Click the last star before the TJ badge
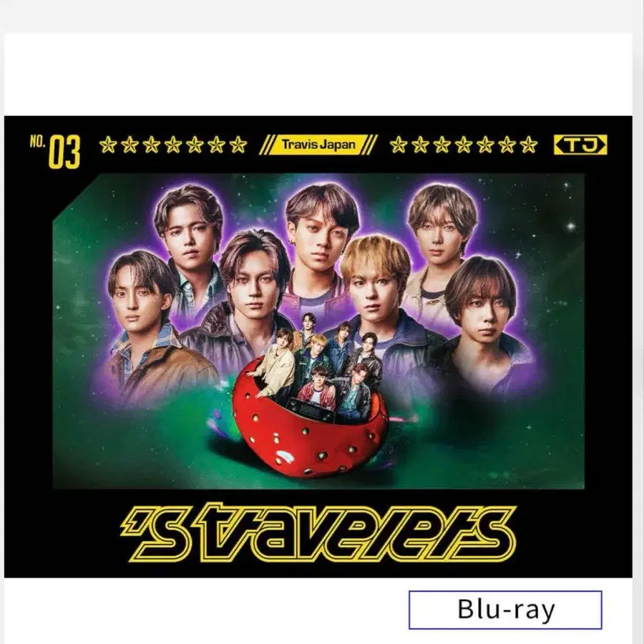Image resolution: width=644 pixels, height=644 pixels. (x=529, y=145)
